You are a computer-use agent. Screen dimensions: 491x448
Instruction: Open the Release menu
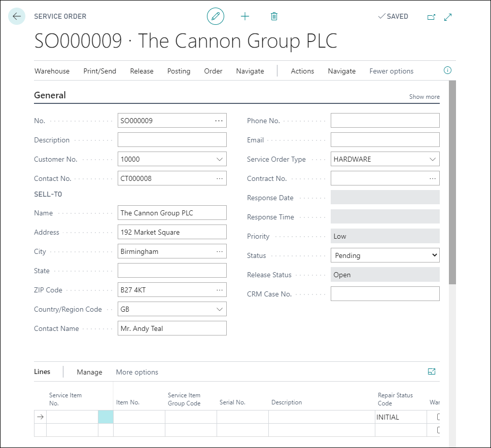[x=142, y=71]
